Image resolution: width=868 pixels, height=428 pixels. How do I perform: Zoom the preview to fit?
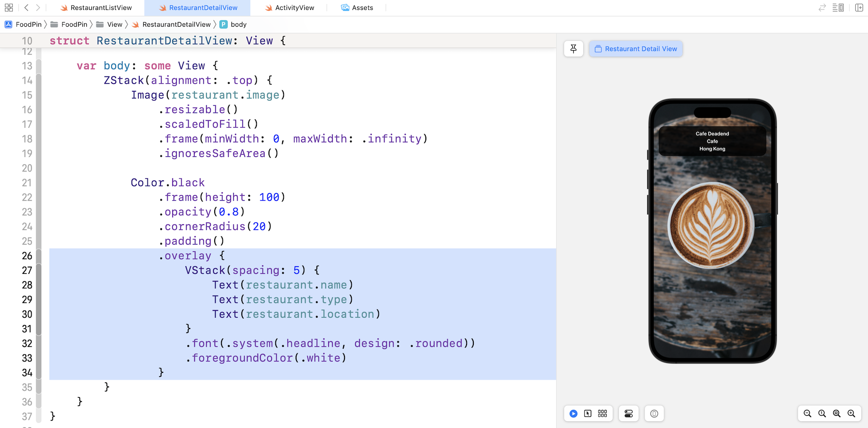coord(837,413)
